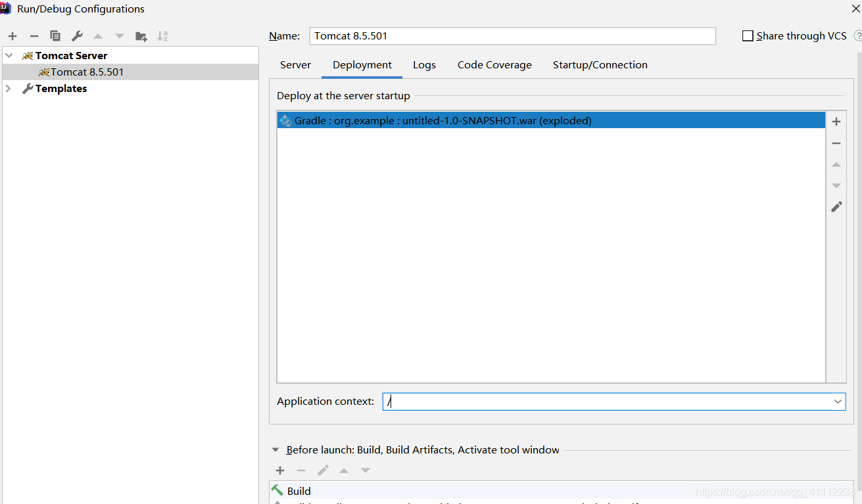Expand Templates tree node
Screen dimensions: 862x504
point(9,88)
